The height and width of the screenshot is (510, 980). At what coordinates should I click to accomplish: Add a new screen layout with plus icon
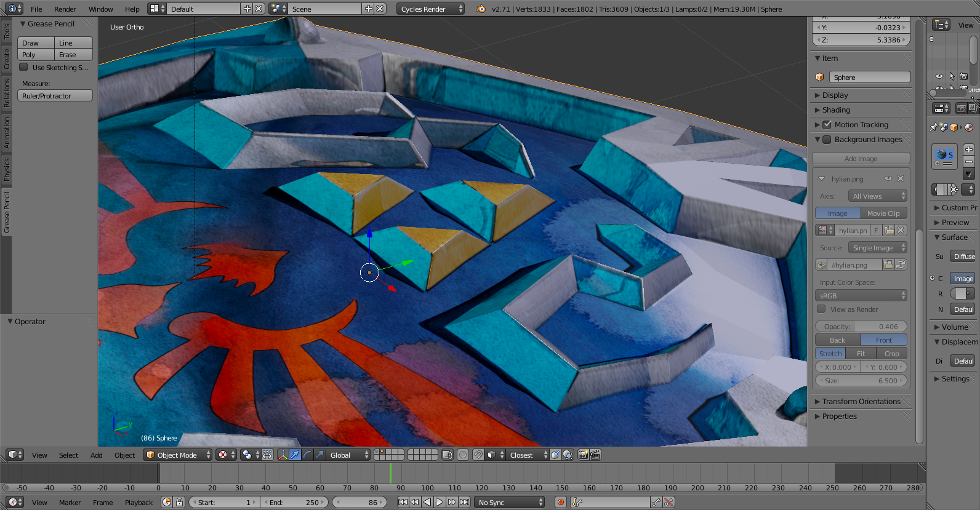(247, 9)
